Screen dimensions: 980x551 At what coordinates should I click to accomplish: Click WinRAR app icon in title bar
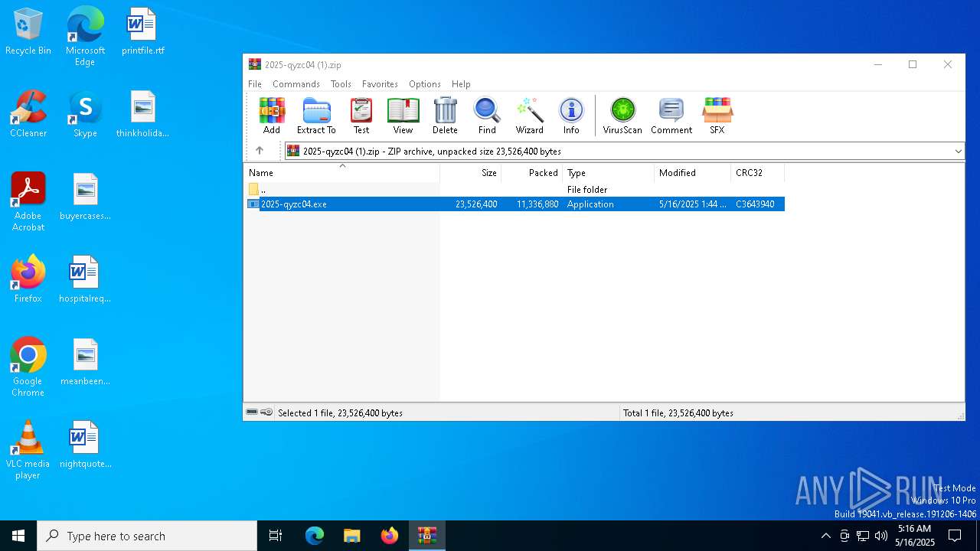tap(254, 64)
